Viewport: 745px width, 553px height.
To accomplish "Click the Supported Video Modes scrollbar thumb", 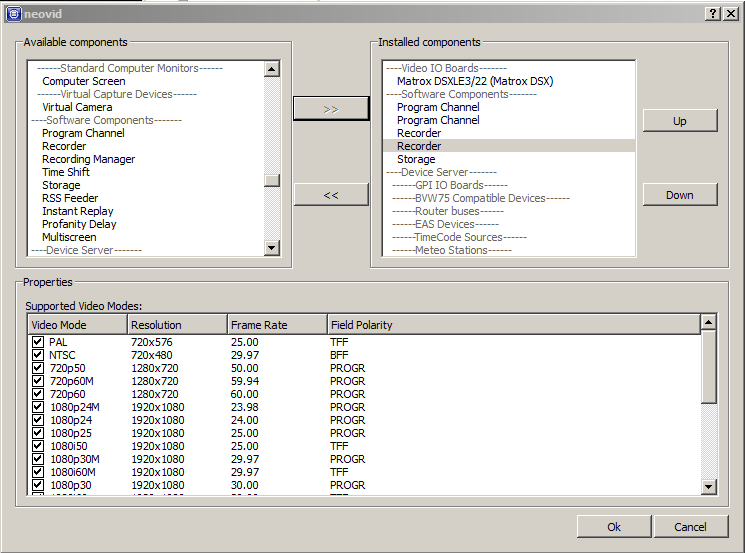I will point(708,366).
